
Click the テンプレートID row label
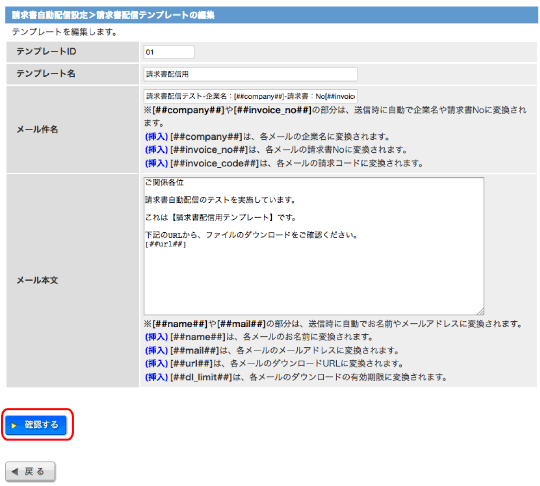[x=46, y=51]
